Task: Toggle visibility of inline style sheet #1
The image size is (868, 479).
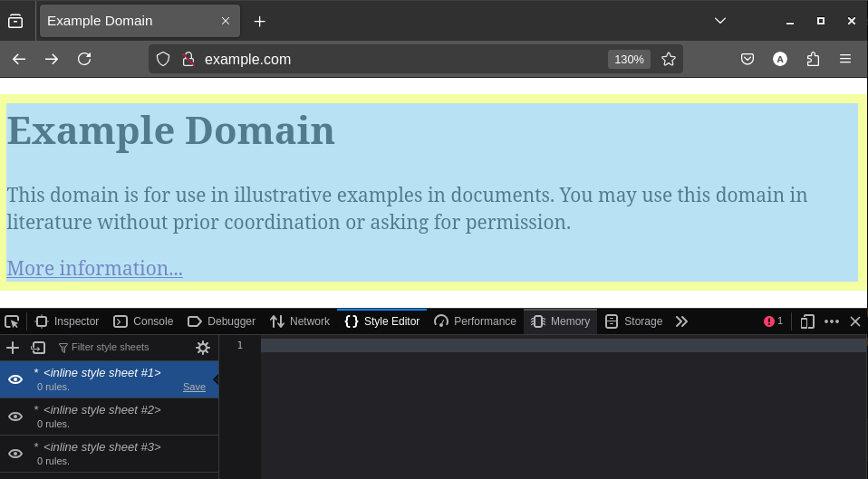Action: (15, 379)
